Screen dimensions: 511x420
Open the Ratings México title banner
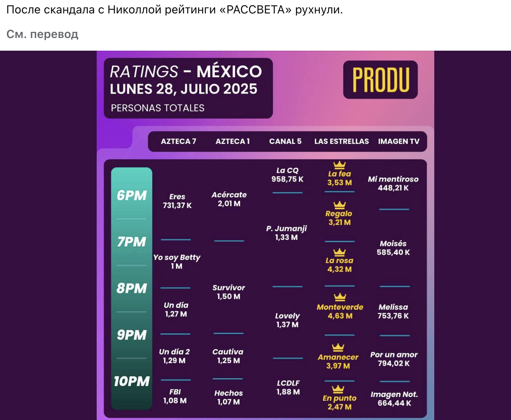188,88
